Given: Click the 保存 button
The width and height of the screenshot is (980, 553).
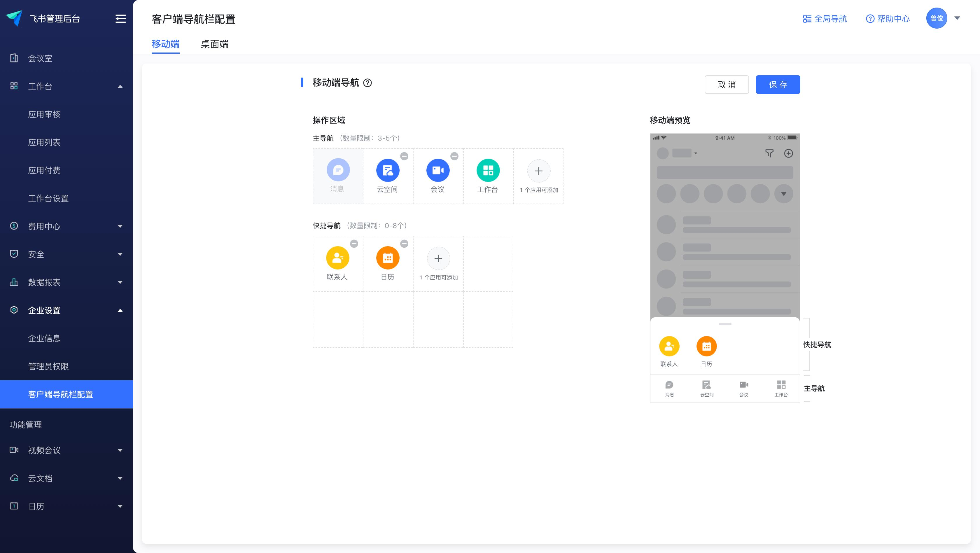Looking at the screenshot, I should [778, 84].
